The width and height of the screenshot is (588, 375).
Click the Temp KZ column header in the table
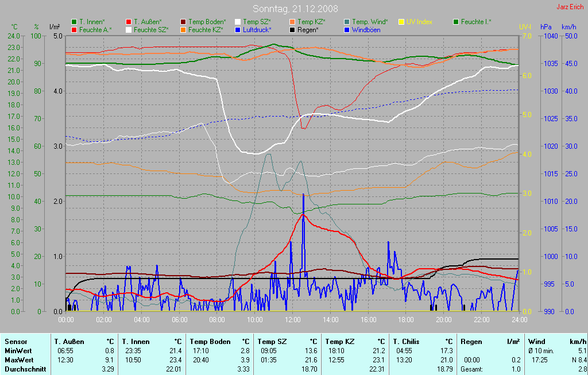pos(340,342)
